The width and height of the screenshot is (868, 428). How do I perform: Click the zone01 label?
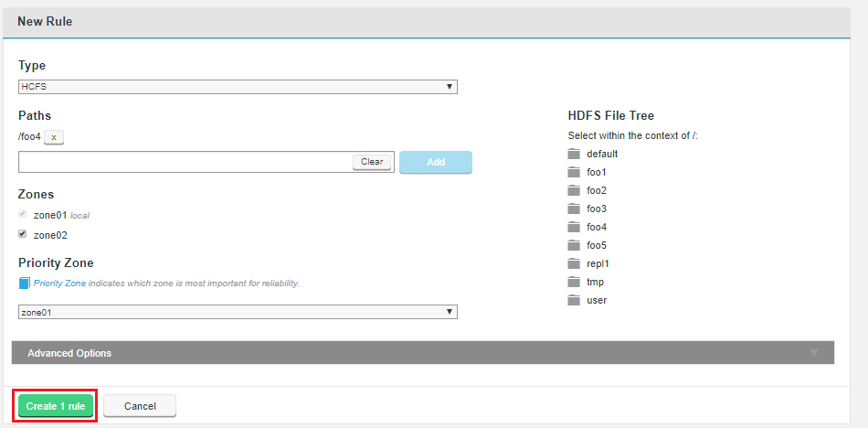point(50,215)
